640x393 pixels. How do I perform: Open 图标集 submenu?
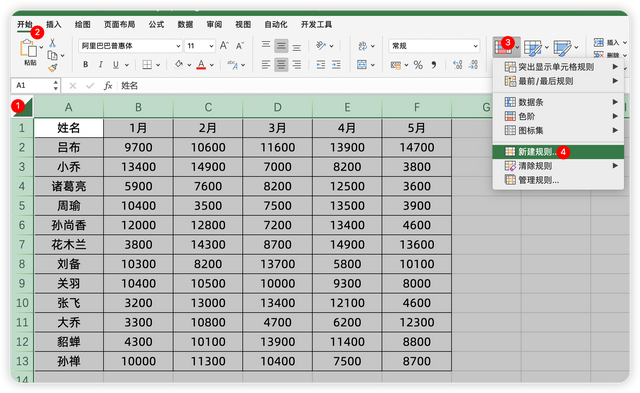(x=558, y=131)
